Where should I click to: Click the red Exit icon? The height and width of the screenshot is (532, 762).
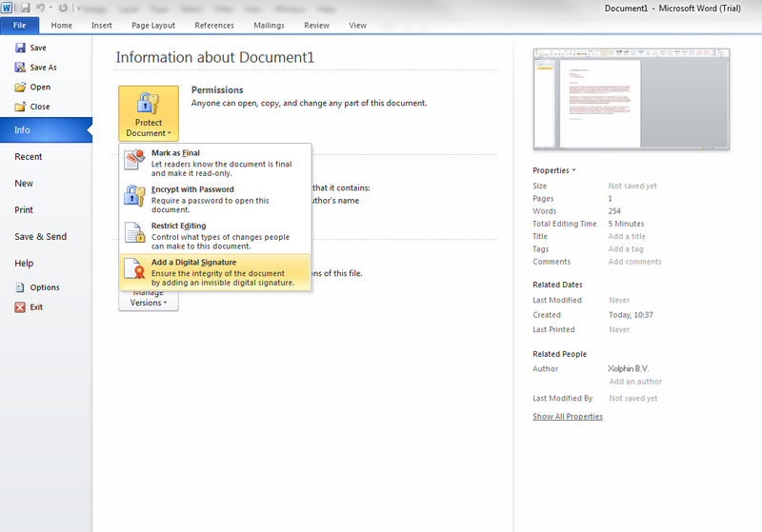click(x=20, y=307)
